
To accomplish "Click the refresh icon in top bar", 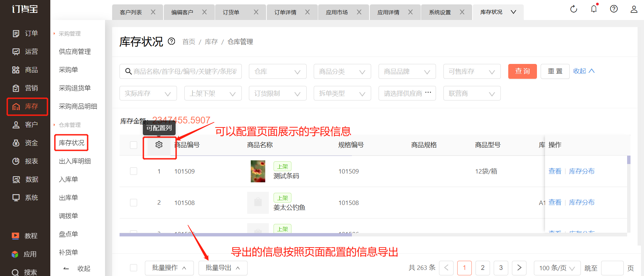I will click(x=573, y=9).
